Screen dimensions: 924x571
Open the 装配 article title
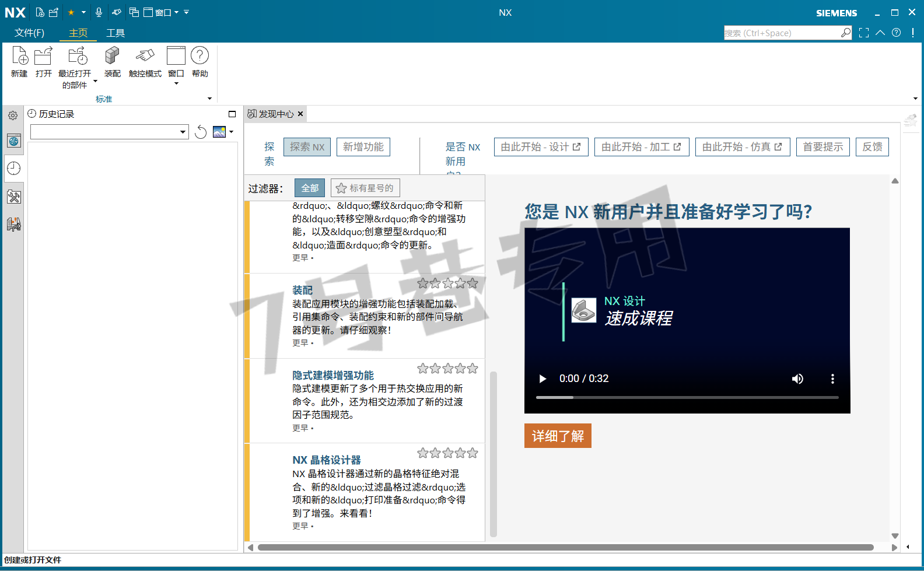[x=302, y=290]
